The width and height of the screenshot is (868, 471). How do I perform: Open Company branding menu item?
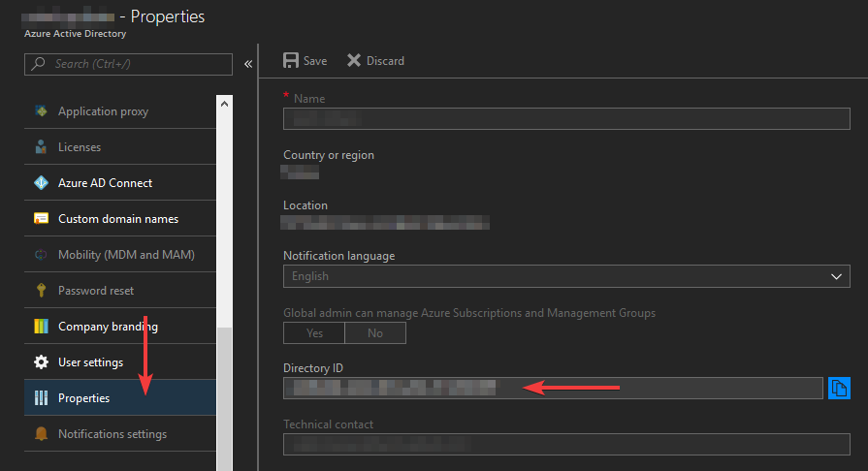click(x=120, y=327)
